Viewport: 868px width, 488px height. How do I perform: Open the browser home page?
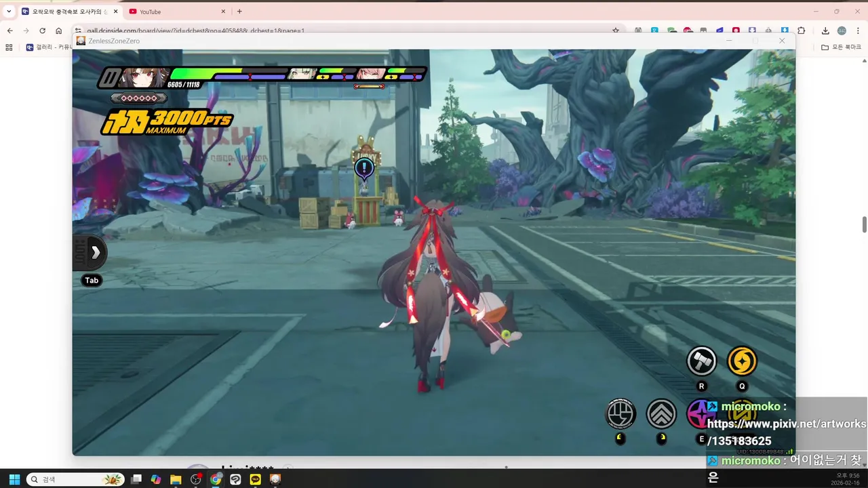tap(59, 30)
